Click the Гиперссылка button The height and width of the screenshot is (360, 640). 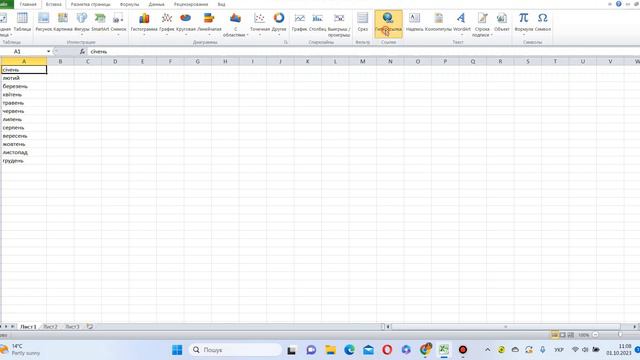click(x=388, y=23)
